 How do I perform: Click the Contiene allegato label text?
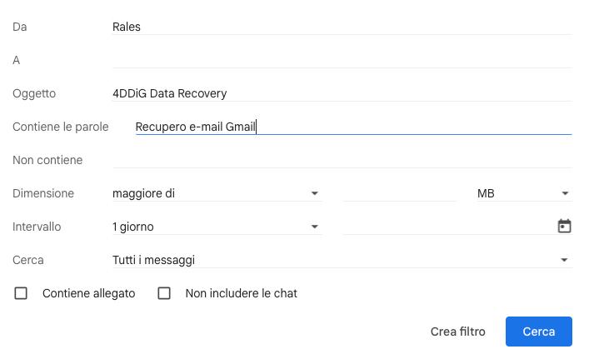88,293
